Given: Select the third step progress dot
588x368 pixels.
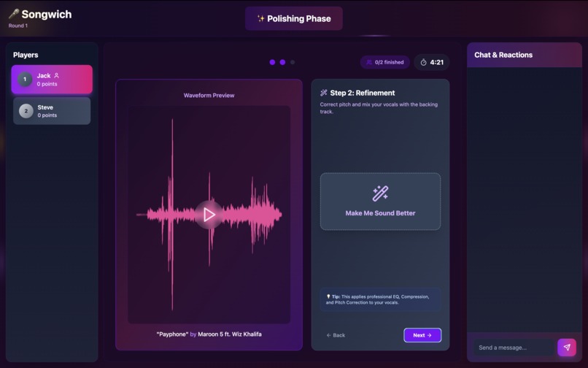Looking at the screenshot, I should click(293, 62).
